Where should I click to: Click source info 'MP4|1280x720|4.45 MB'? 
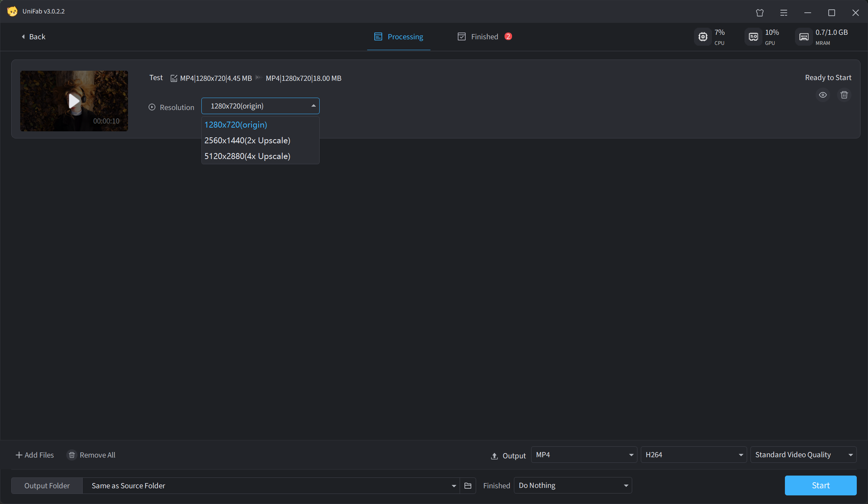tap(216, 78)
